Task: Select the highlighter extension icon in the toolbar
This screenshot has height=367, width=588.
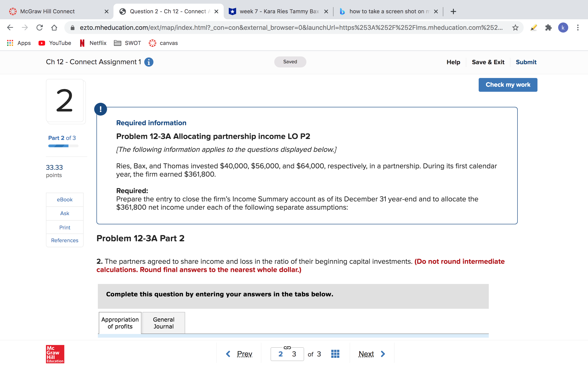Action: [533, 28]
